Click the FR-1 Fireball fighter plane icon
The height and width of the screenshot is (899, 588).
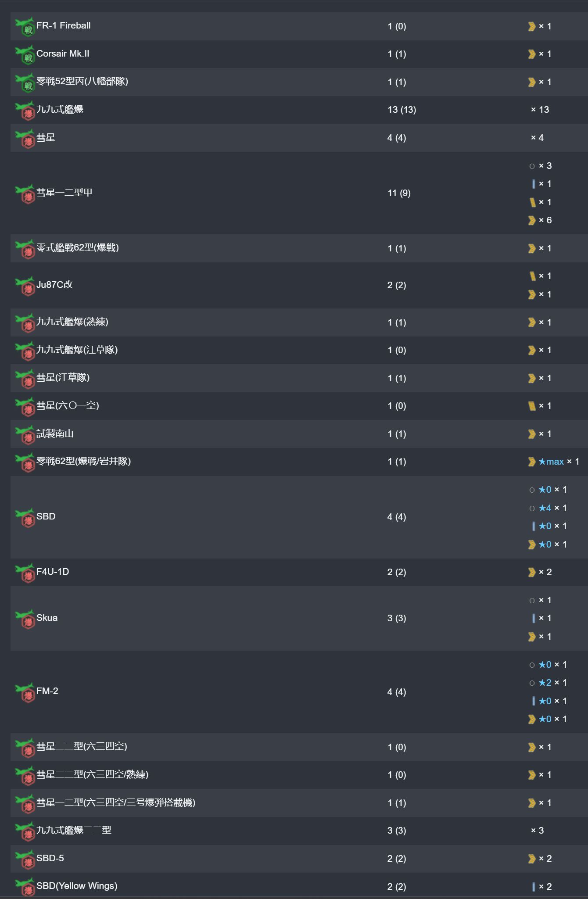point(25,26)
